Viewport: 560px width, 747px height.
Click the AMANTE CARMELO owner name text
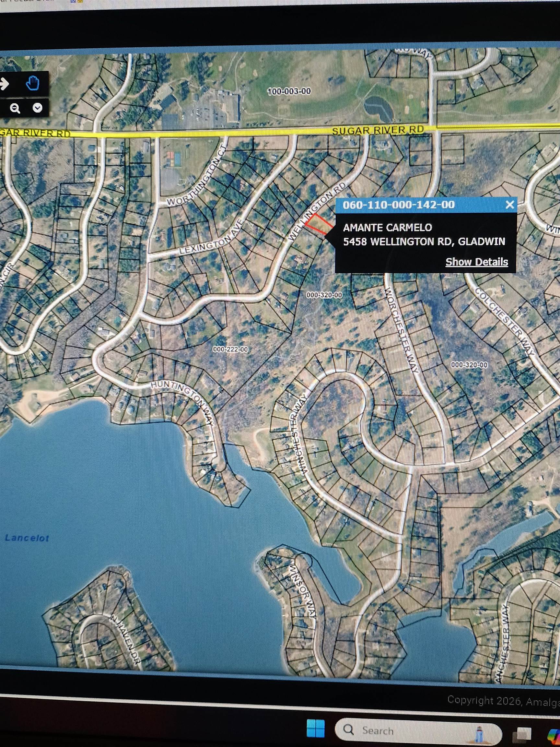tap(387, 228)
